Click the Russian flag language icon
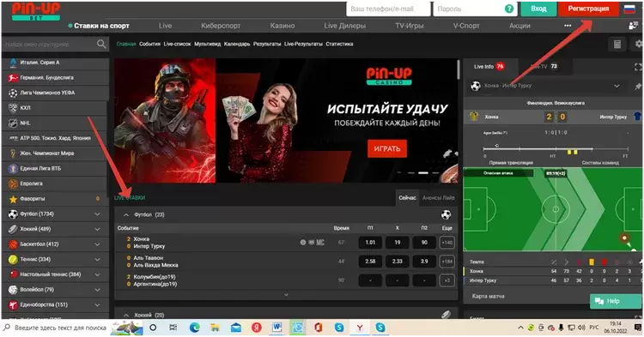This screenshot has width=644, height=337. point(629,9)
